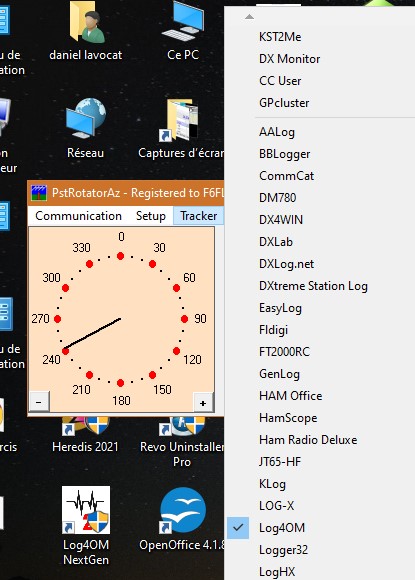Image resolution: width=415 pixels, height=580 pixels.
Task: Open the Ce PC desktop icon
Action: click(x=183, y=30)
